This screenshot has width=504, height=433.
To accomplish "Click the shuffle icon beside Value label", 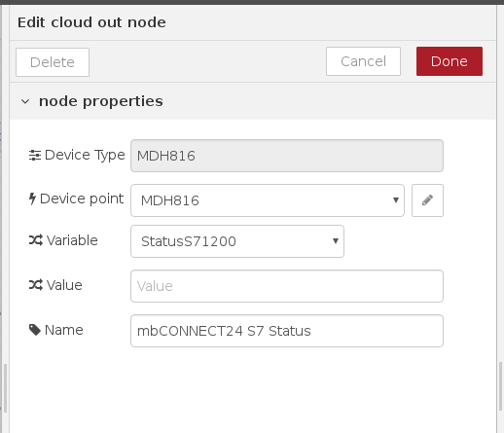I will point(36,285).
